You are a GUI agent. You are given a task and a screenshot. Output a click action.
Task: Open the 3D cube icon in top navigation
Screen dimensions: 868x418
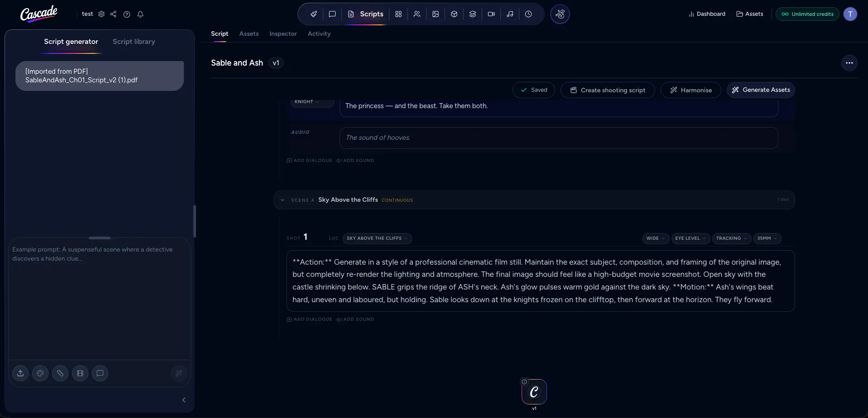point(454,14)
